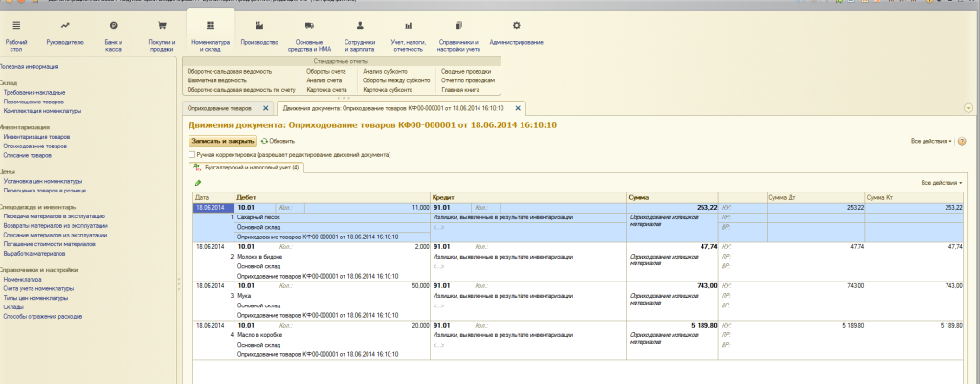Open Оприходование товаров sidebar link
The image size is (980, 384).
click(x=36, y=146)
